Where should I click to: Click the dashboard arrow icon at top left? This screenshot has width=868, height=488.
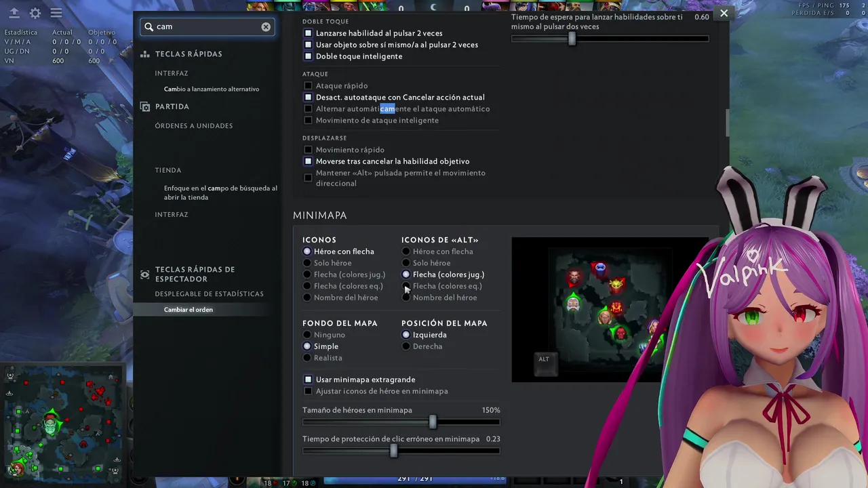pyautogui.click(x=14, y=13)
